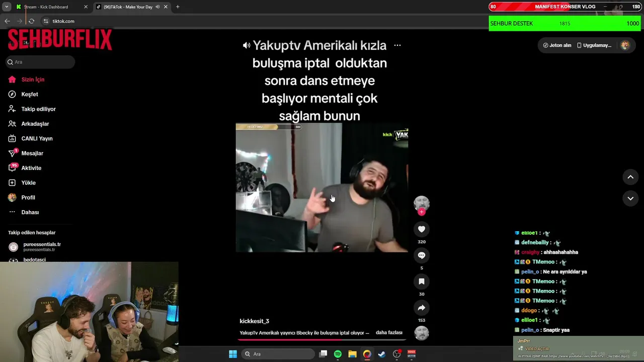Open the kickkesit_3 username link

254,321
